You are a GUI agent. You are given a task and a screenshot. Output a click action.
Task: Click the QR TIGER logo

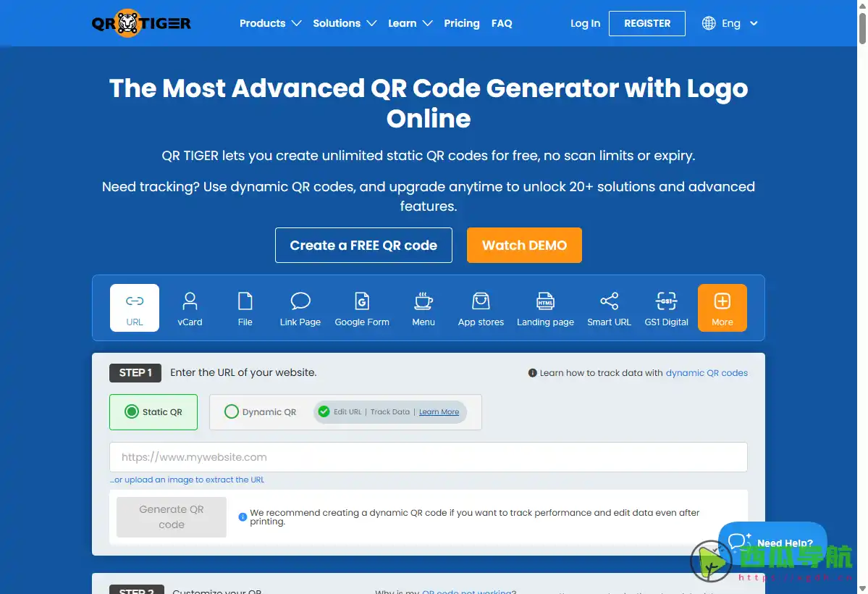142,23
